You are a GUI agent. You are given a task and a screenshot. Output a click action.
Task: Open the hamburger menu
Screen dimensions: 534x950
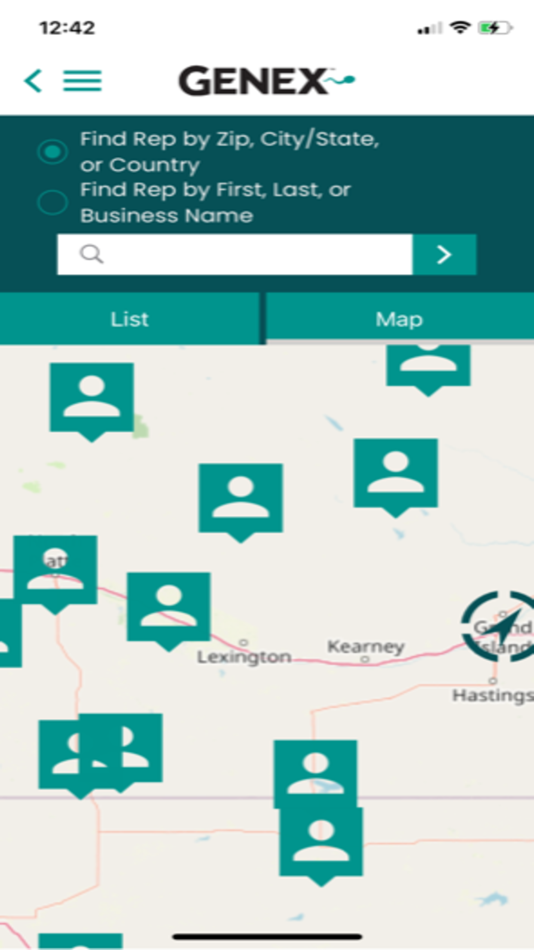coord(82,80)
